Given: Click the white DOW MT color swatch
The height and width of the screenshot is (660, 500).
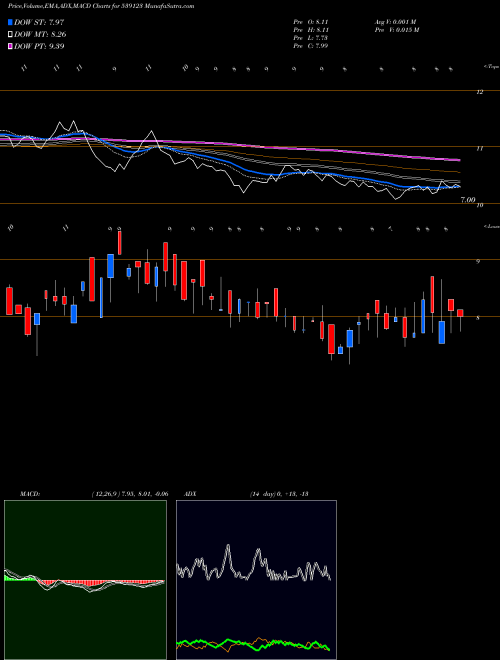Looking at the screenshot, I should pyautogui.click(x=10, y=34).
